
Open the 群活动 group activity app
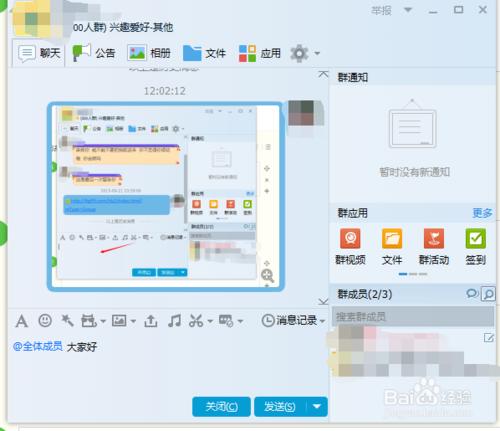click(434, 246)
